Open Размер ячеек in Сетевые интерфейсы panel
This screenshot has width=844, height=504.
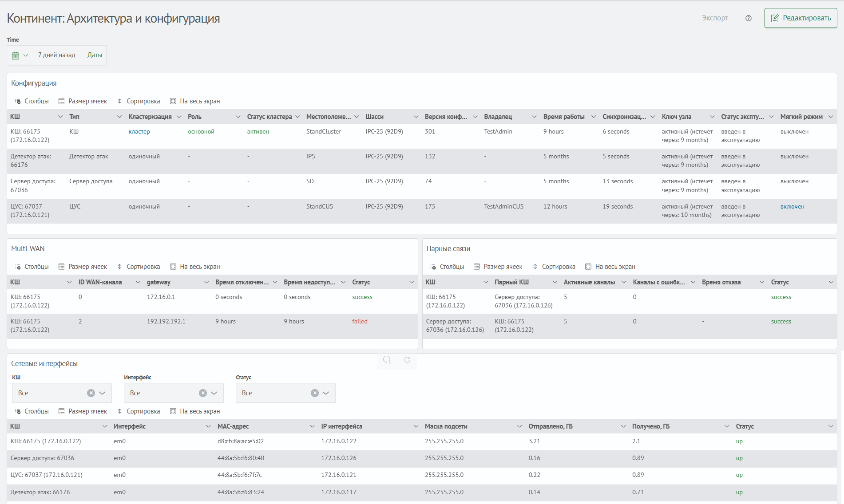coord(83,411)
